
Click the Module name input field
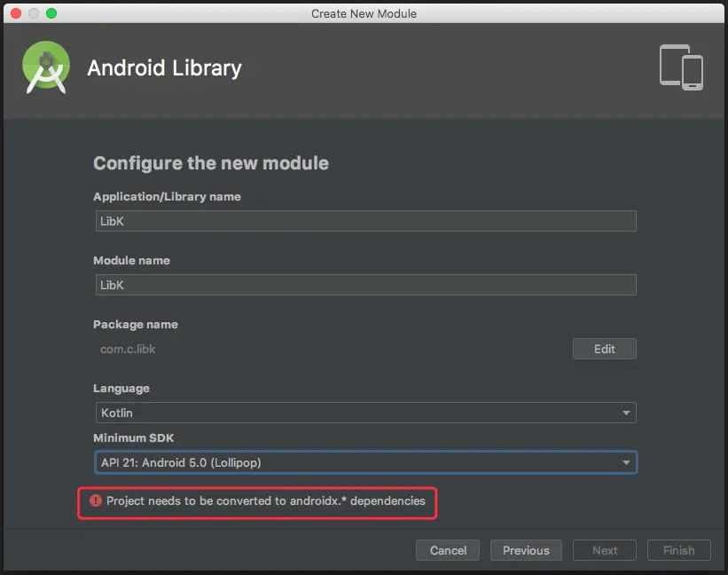(366, 285)
